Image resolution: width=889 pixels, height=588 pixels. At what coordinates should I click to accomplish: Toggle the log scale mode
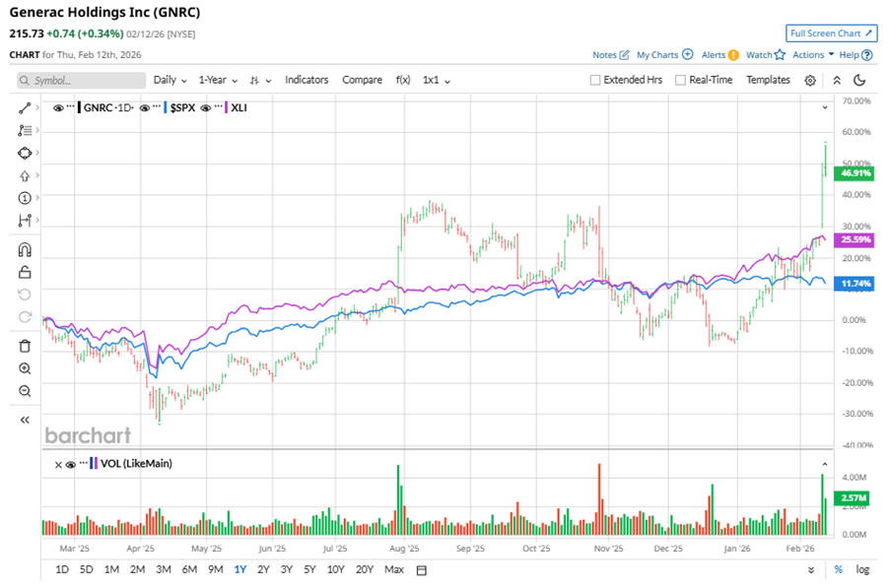[x=862, y=569]
